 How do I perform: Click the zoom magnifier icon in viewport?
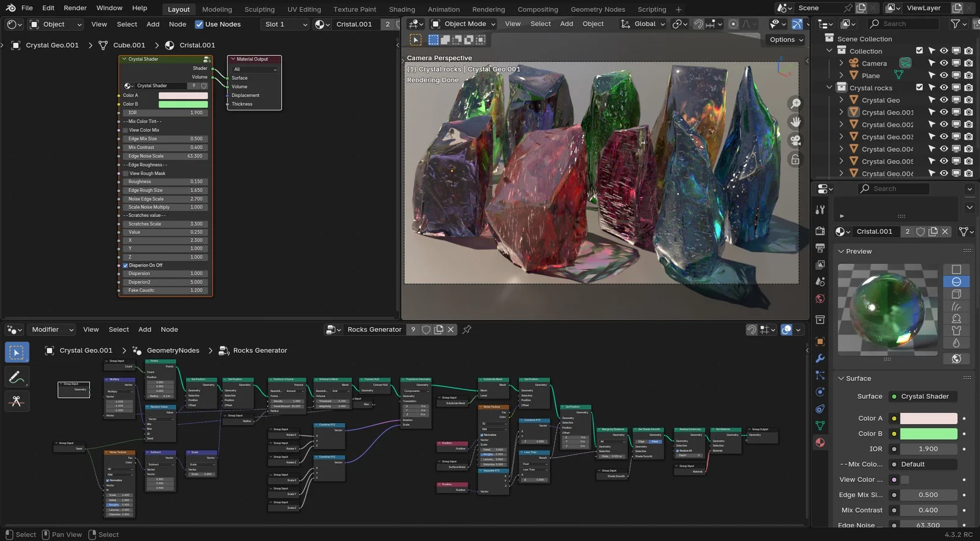coord(795,104)
